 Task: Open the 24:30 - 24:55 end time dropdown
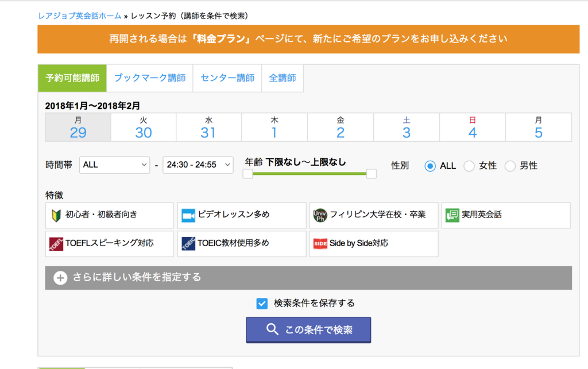pos(198,165)
